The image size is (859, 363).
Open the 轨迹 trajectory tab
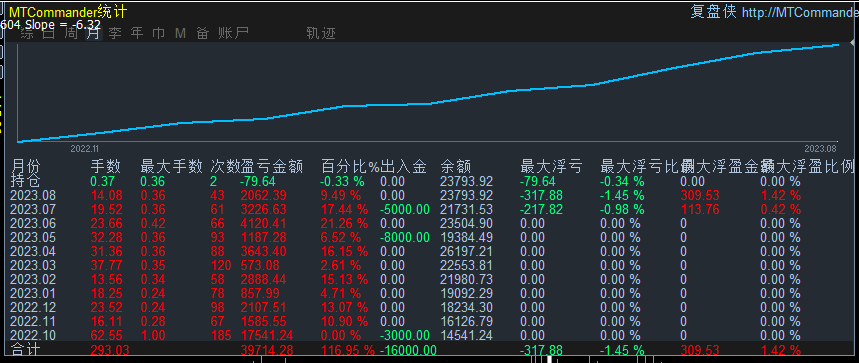coord(321,33)
